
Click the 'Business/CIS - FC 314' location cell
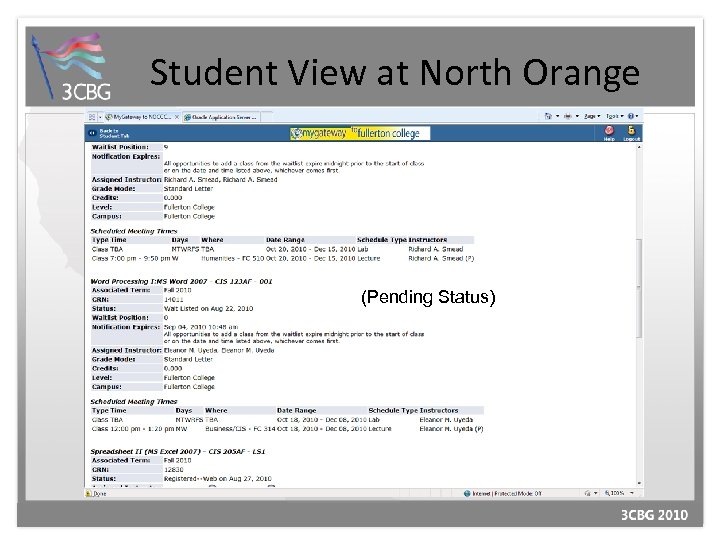(x=240, y=429)
